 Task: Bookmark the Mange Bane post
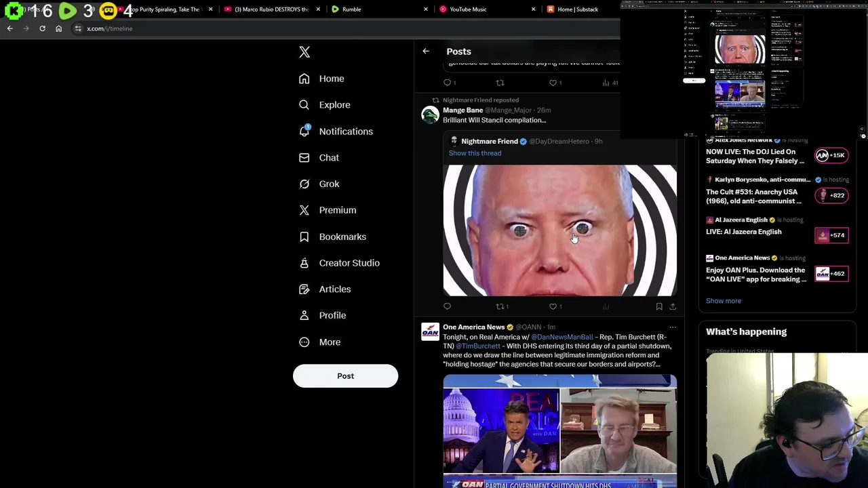pos(659,307)
